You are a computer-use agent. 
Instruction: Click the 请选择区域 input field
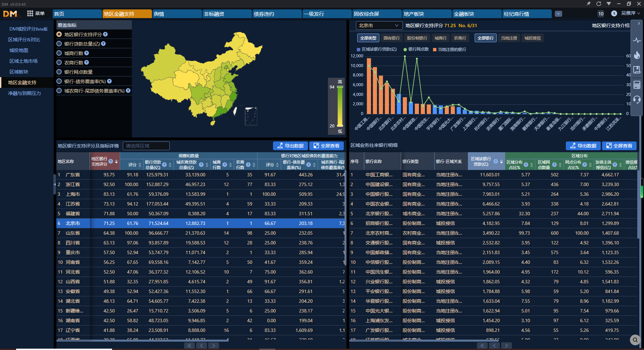[x=146, y=146]
